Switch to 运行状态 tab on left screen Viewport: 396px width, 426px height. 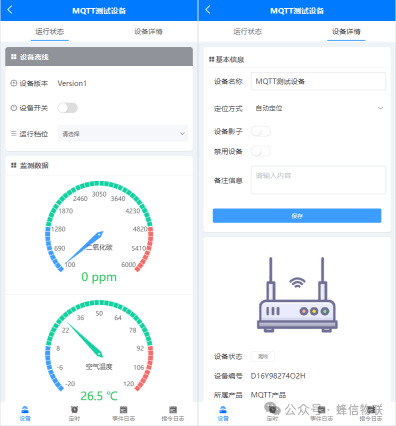[50, 32]
